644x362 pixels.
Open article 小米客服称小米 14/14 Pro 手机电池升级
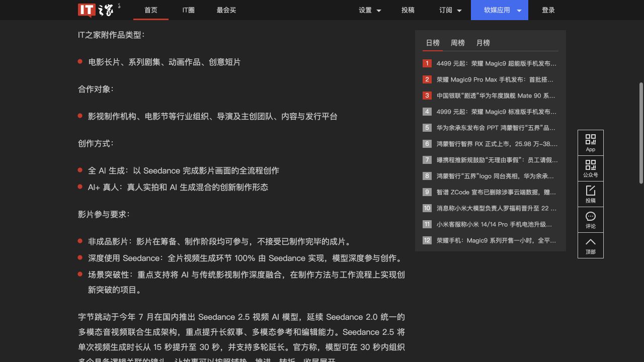click(495, 224)
